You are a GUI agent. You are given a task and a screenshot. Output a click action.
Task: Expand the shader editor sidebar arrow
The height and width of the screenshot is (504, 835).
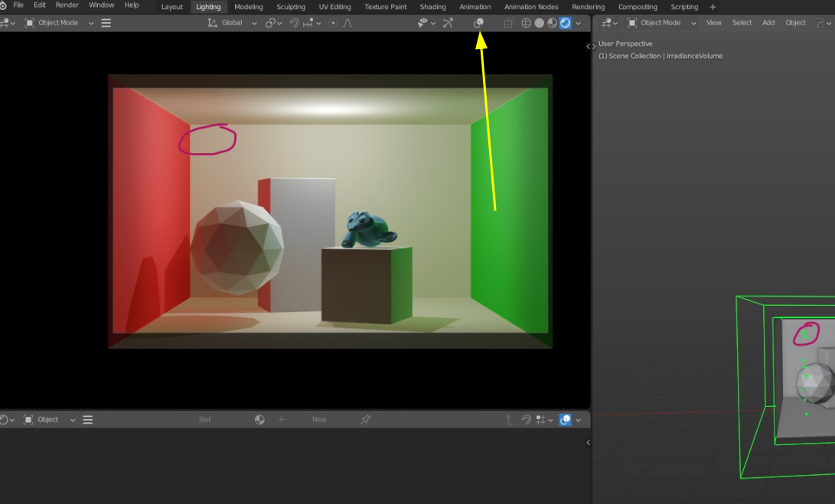click(588, 442)
